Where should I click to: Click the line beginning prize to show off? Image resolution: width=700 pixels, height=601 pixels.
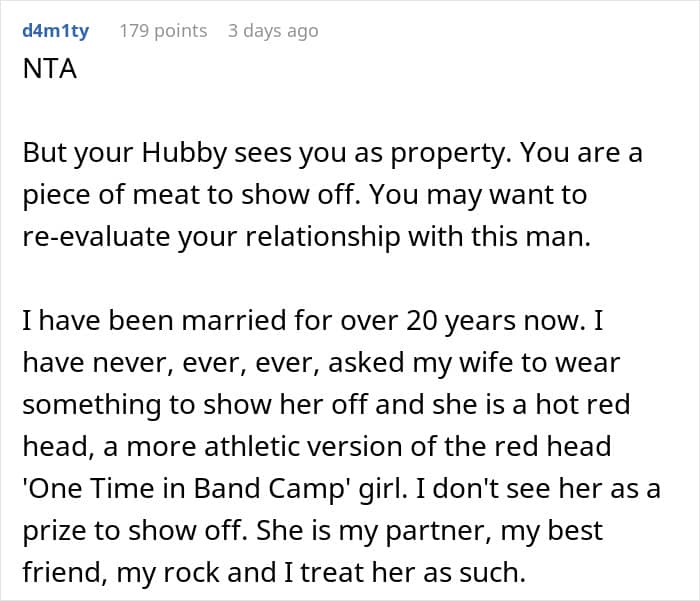[312, 531]
